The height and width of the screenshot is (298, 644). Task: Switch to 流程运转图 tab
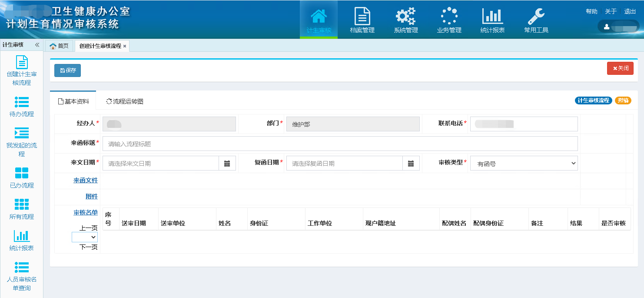tap(125, 101)
